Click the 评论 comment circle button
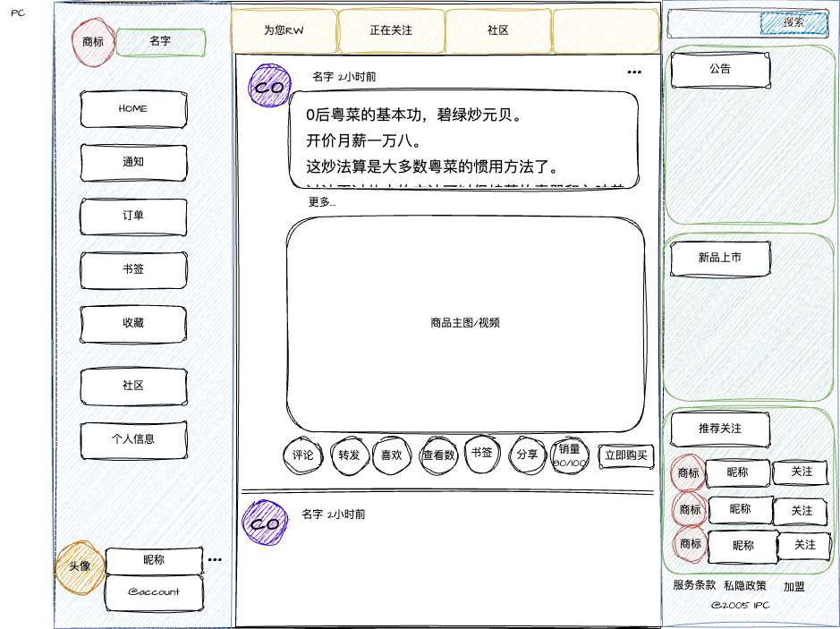Screen dimensions: 840x629 coord(303,455)
